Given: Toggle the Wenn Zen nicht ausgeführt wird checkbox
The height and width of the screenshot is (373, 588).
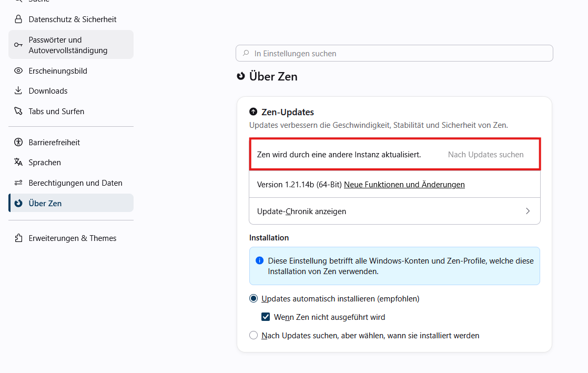Looking at the screenshot, I should tap(266, 317).
